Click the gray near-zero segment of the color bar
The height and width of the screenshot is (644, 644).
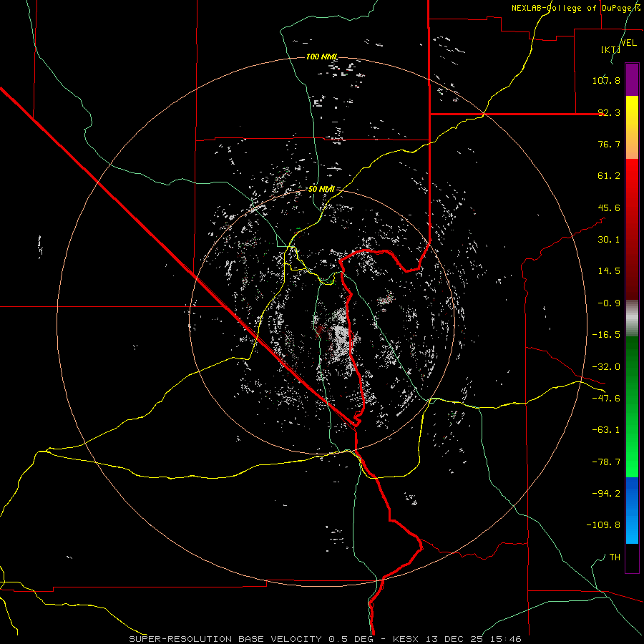632,318
